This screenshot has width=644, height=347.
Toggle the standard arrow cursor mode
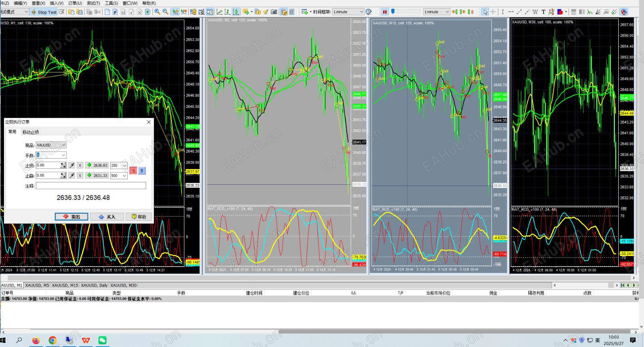(x=485, y=12)
